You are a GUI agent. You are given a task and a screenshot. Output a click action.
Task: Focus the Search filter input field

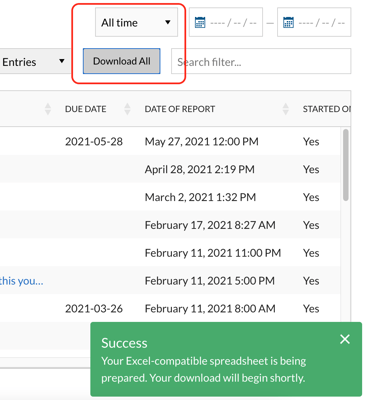pos(261,61)
